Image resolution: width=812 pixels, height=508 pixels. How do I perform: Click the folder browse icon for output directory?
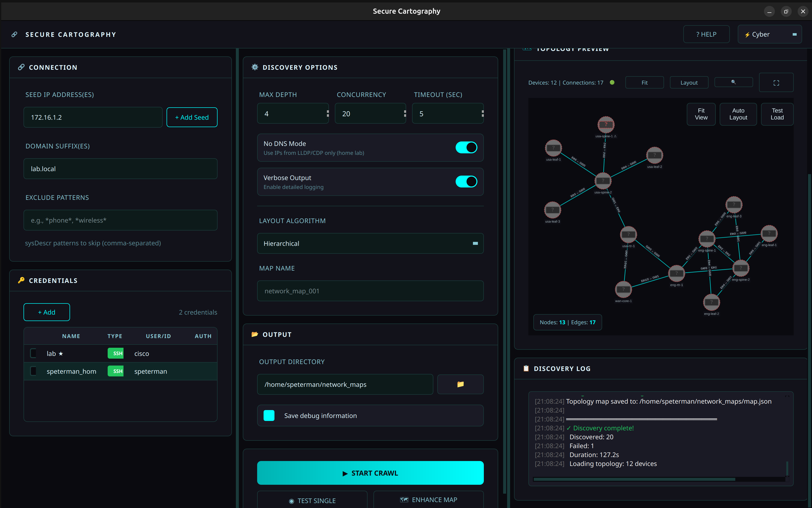460,384
